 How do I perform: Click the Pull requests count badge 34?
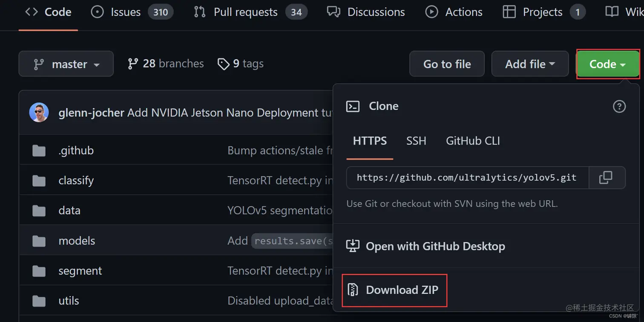coord(296,12)
